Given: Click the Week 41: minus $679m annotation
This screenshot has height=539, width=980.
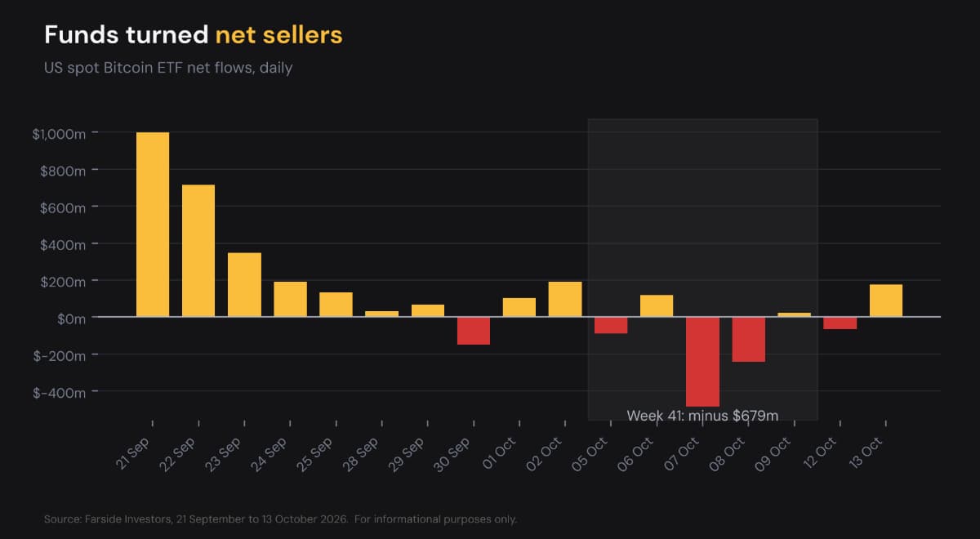Looking at the screenshot, I should [702, 416].
